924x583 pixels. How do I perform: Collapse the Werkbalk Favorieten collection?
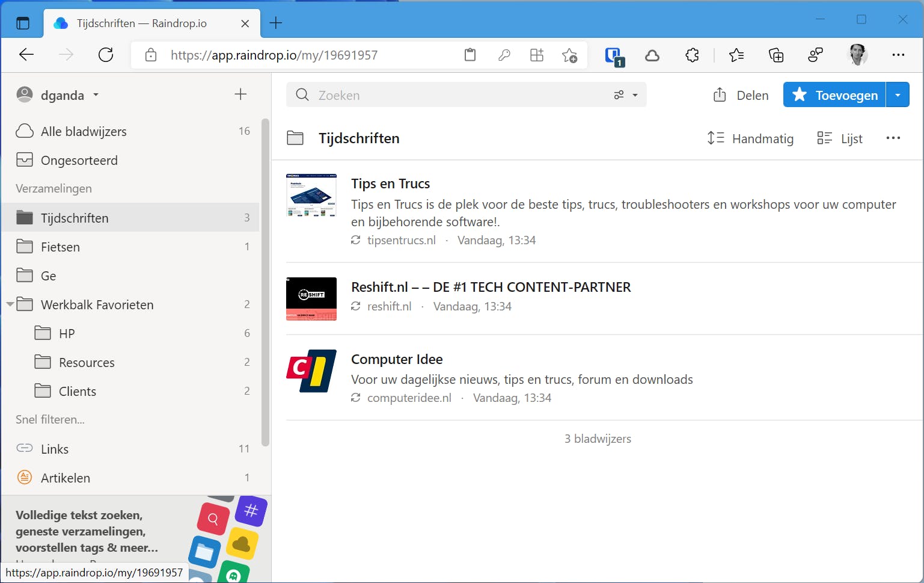pos(9,304)
